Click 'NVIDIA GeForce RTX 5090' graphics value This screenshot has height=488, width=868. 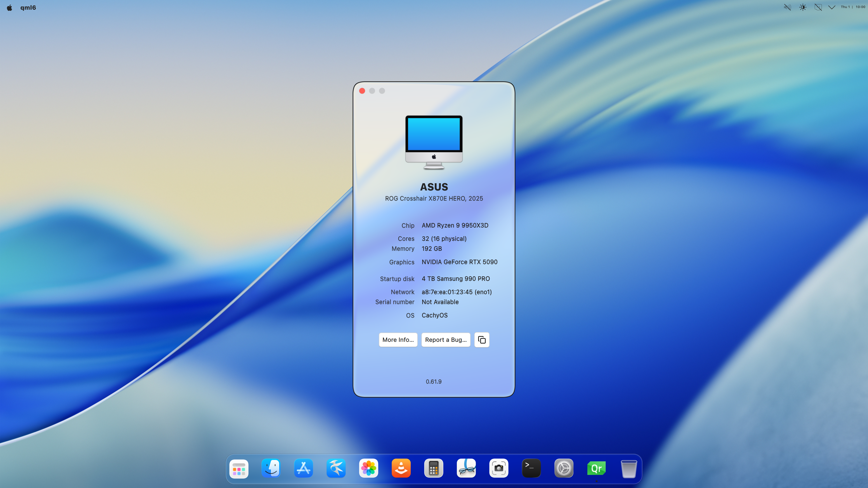click(460, 262)
